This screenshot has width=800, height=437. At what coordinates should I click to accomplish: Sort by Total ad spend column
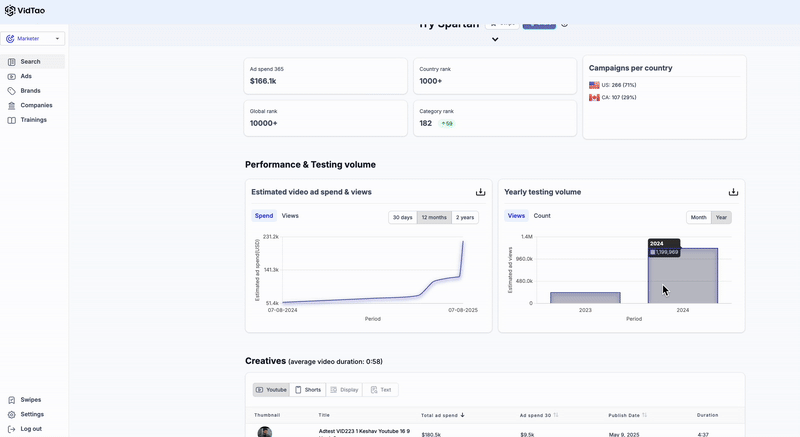pos(442,415)
